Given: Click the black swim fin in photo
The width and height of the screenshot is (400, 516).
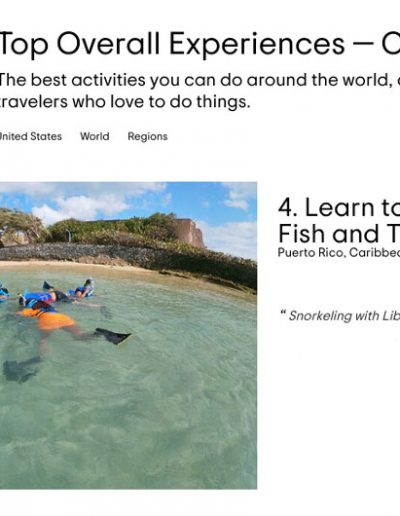Looking at the screenshot, I should click(x=113, y=336).
